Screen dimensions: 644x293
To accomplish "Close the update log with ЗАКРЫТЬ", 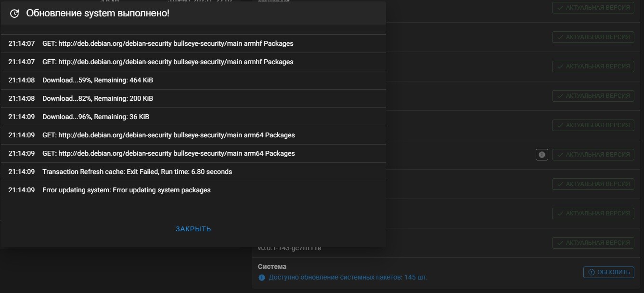I will pos(193,229).
